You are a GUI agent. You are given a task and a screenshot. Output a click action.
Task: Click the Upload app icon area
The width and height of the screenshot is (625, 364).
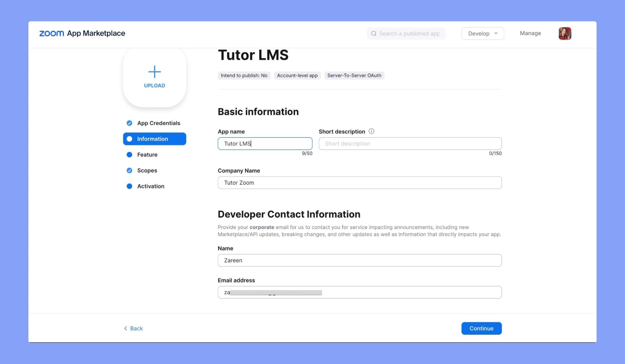point(154,77)
